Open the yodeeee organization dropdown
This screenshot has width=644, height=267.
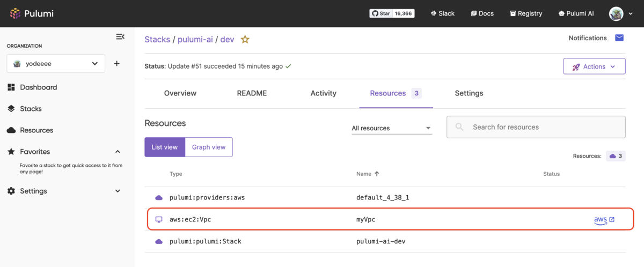[x=56, y=64]
